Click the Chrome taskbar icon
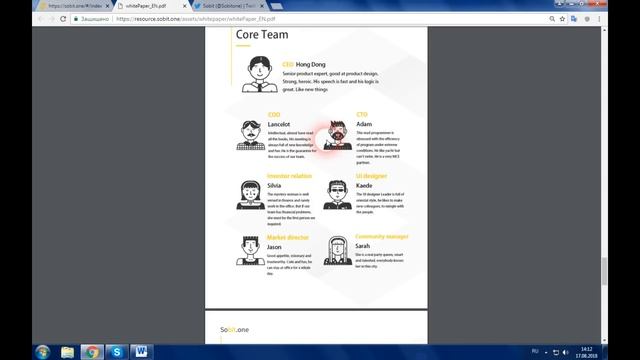 [x=92, y=352]
